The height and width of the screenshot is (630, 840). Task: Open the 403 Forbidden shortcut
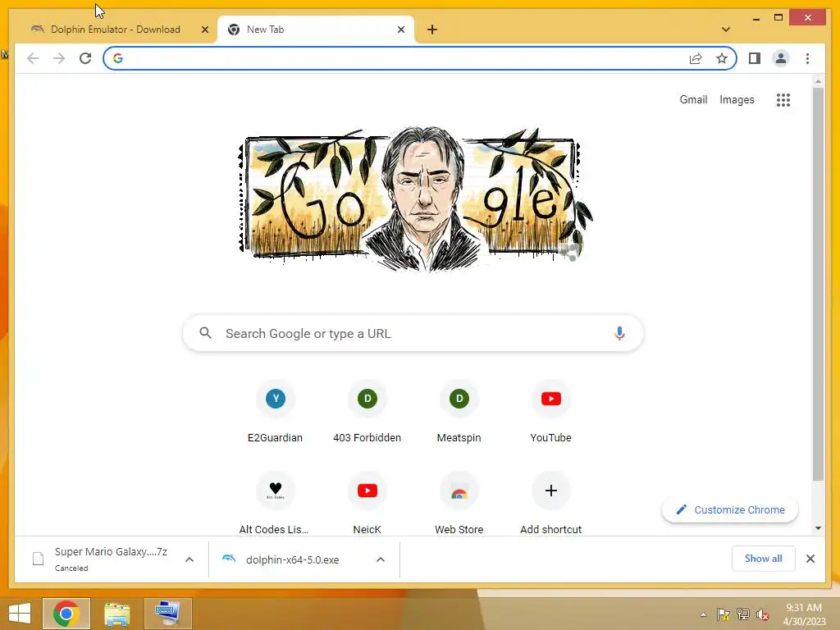tap(367, 412)
